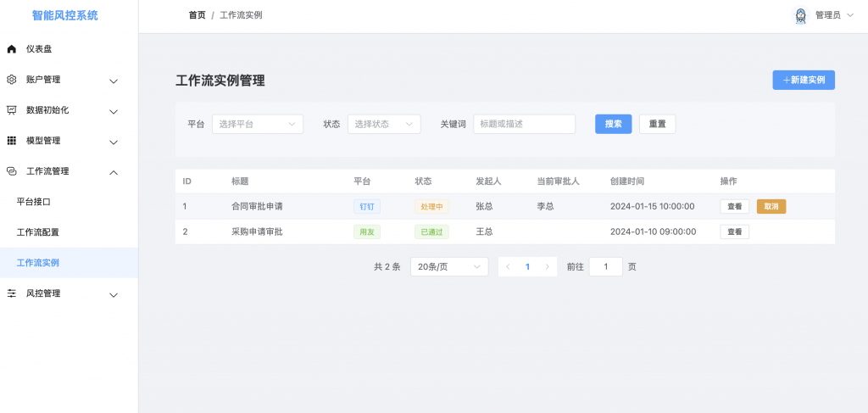Image resolution: width=868 pixels, height=413 pixels.
Task: Select 平台接口 in the sidebar
Action: [x=69, y=202]
